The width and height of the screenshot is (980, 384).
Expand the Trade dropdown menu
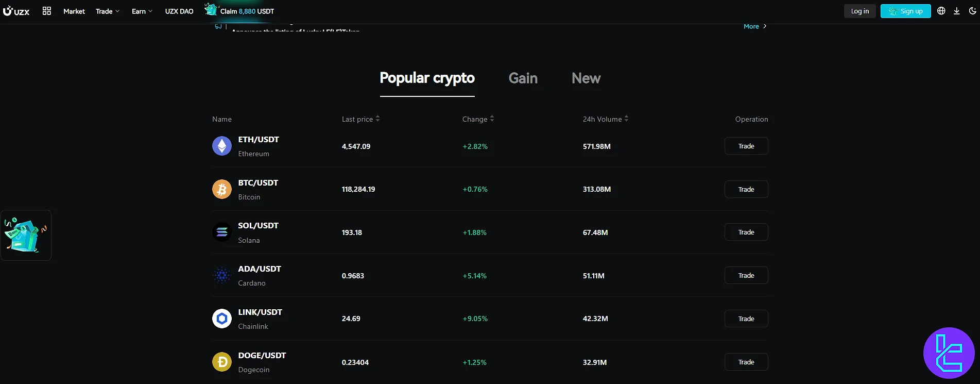108,11
